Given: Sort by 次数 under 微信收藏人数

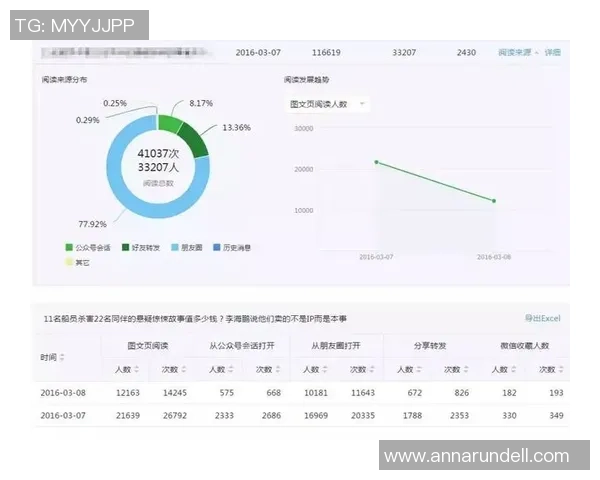Looking at the screenshot, I should click(x=561, y=369).
